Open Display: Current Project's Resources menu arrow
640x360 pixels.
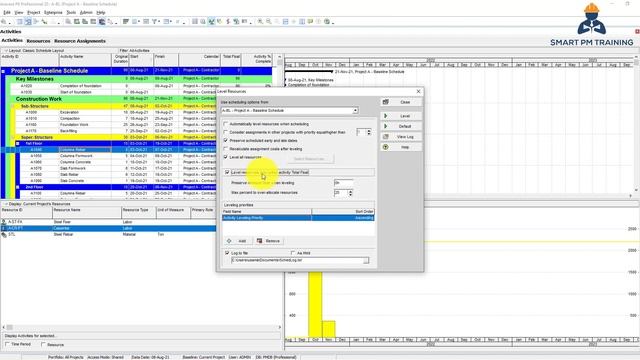pos(6,204)
